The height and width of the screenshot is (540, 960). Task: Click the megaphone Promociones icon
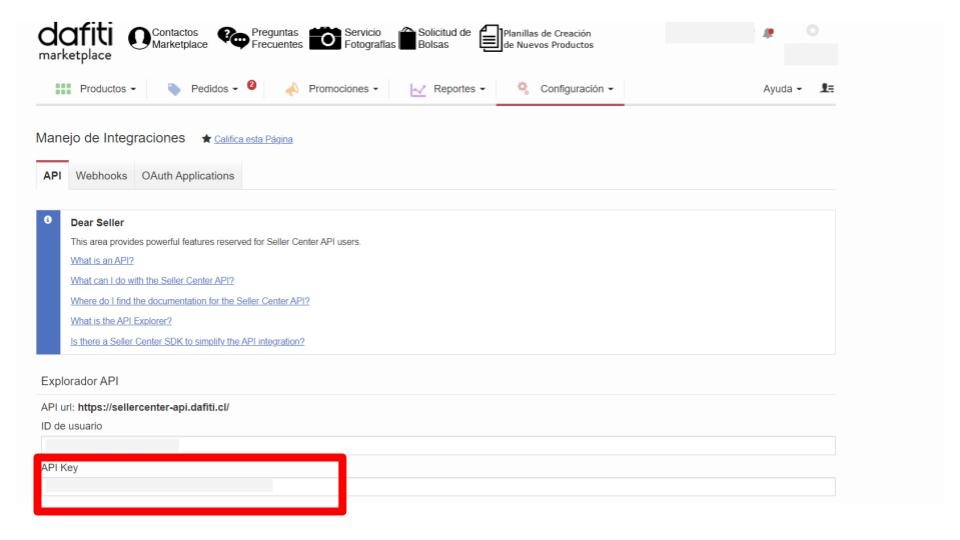coord(292,89)
